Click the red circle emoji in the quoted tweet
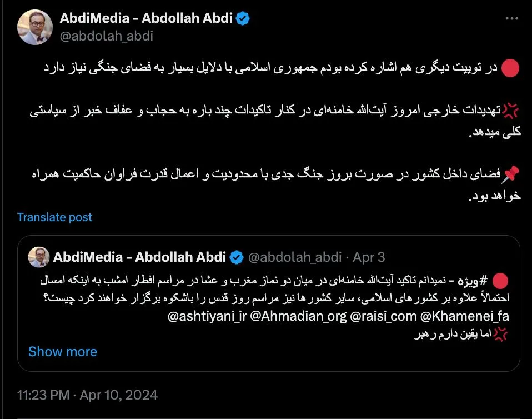532x419 pixels. click(500, 281)
